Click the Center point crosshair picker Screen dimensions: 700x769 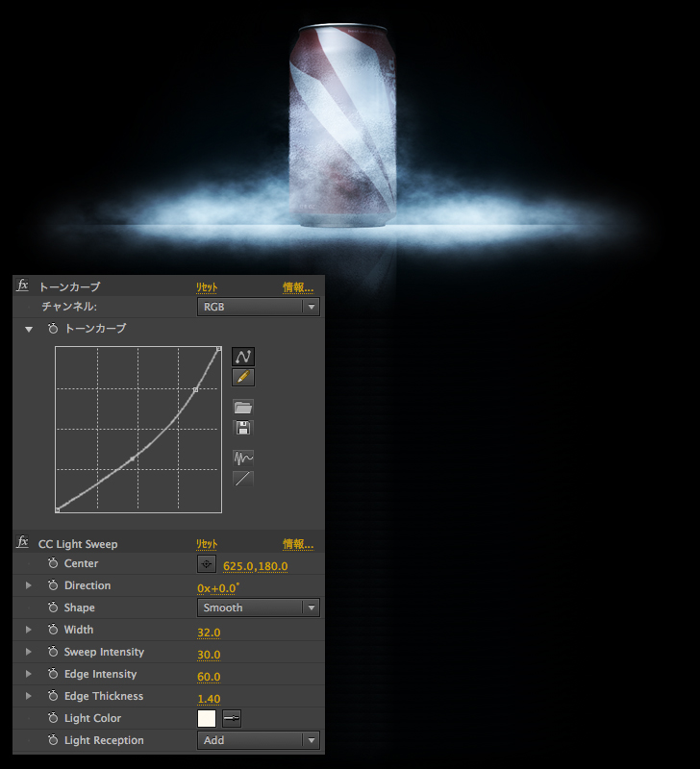207,564
